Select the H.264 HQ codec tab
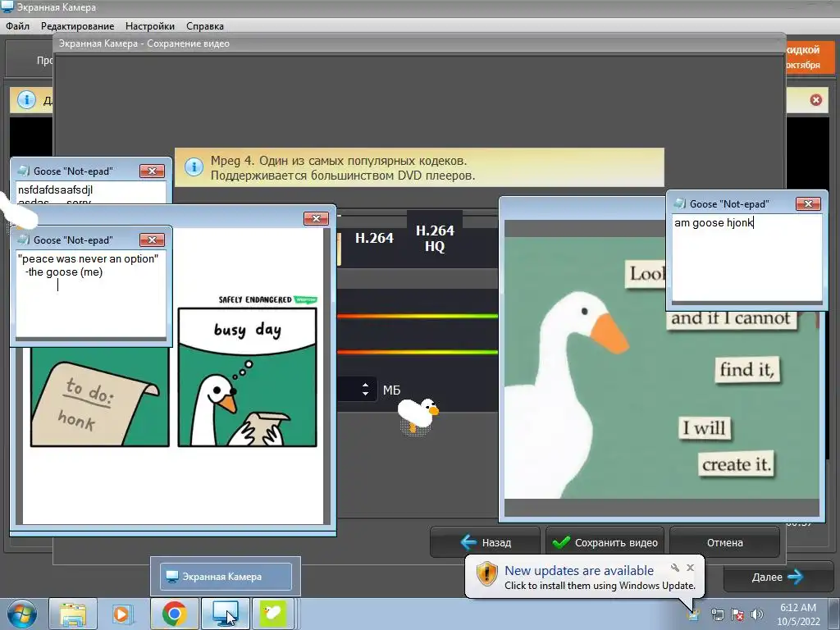 435,239
